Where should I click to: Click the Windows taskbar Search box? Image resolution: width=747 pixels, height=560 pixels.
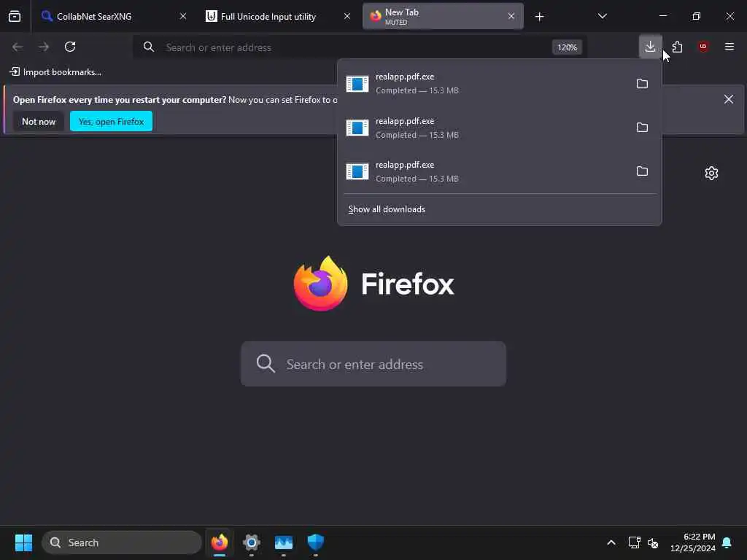coord(122,542)
